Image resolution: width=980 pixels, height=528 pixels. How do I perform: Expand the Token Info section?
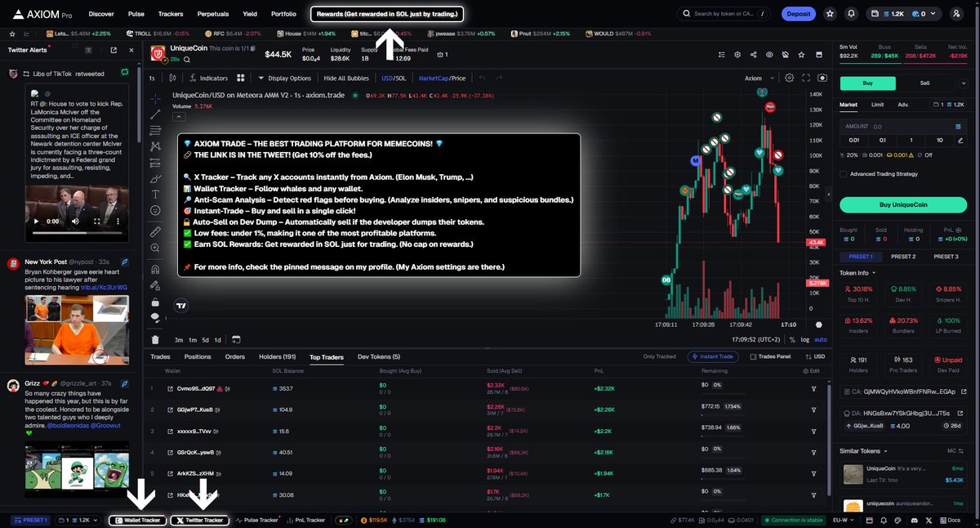coord(856,272)
